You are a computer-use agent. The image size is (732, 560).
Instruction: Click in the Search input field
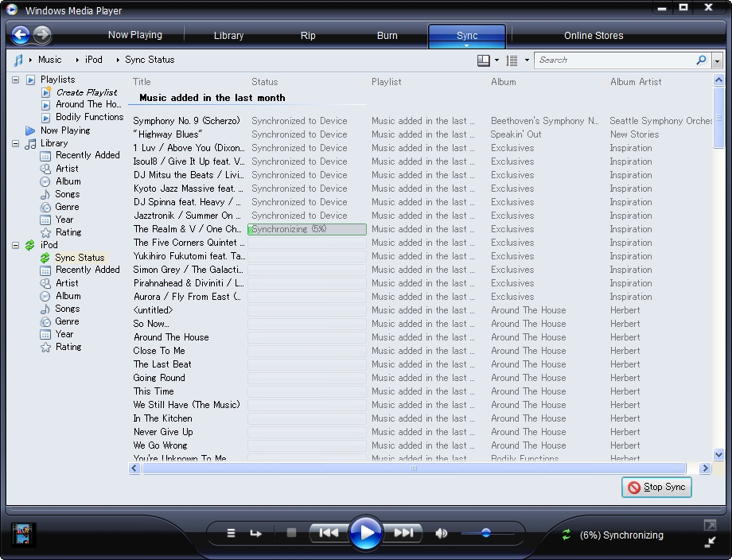[x=615, y=60]
